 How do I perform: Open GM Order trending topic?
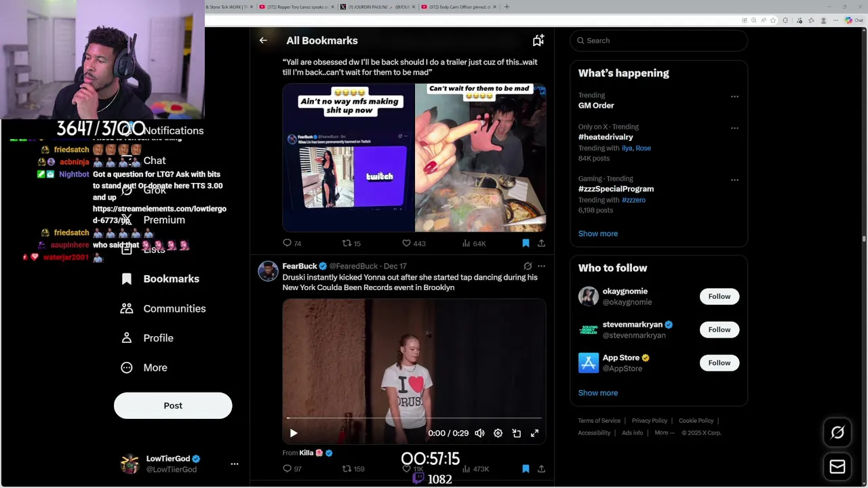tap(596, 106)
